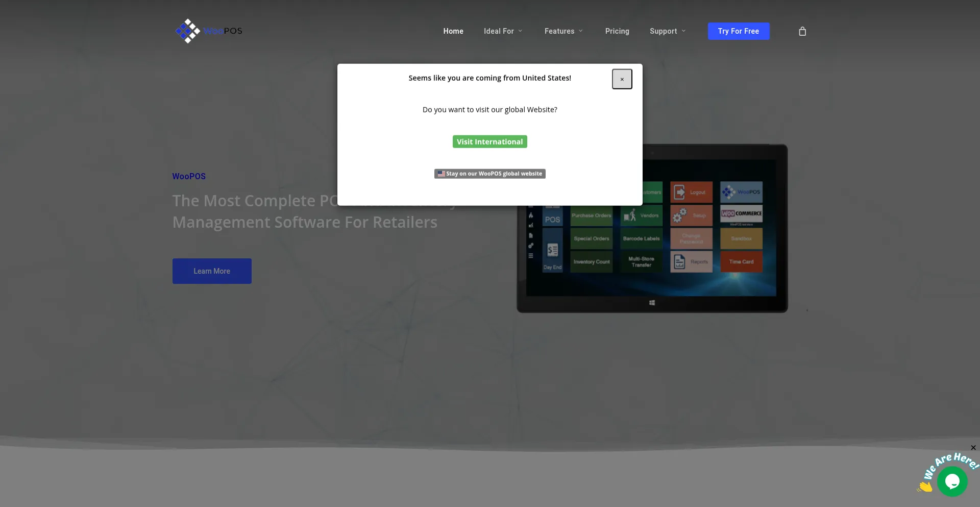Expand the Features dropdown menu

click(563, 31)
